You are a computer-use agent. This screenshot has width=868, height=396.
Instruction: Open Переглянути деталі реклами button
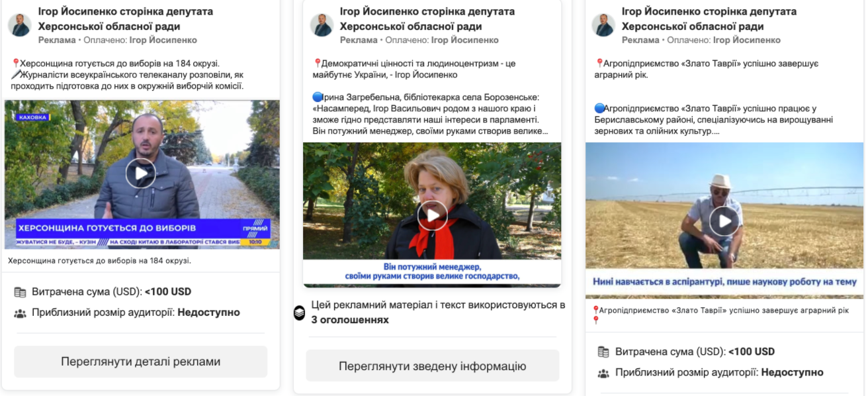coord(140,362)
